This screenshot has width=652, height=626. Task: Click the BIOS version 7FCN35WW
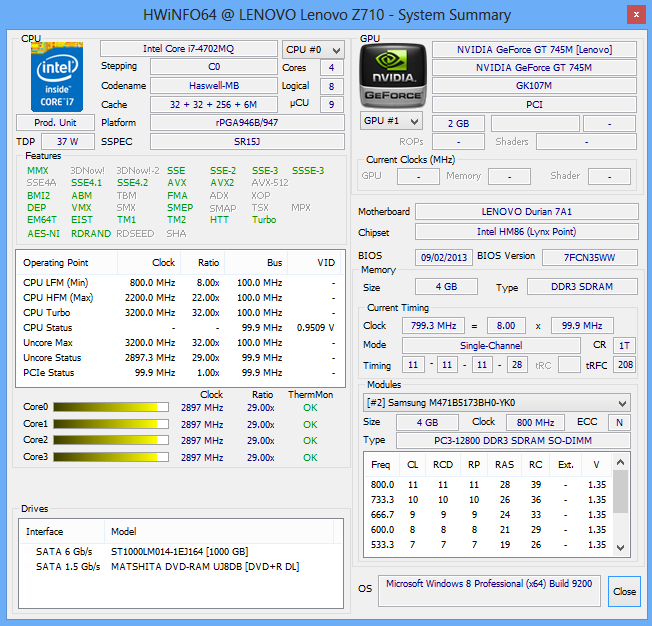[590, 257]
